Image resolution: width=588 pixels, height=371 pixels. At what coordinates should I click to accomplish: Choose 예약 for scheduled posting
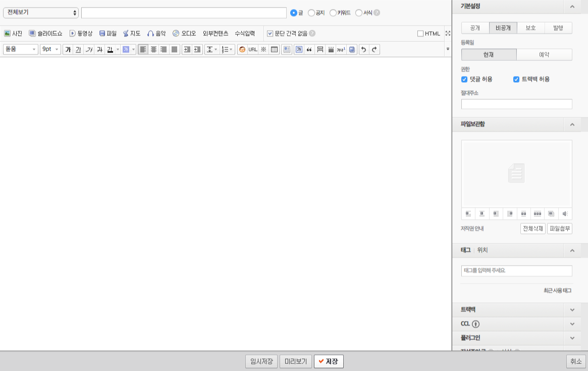(545, 54)
